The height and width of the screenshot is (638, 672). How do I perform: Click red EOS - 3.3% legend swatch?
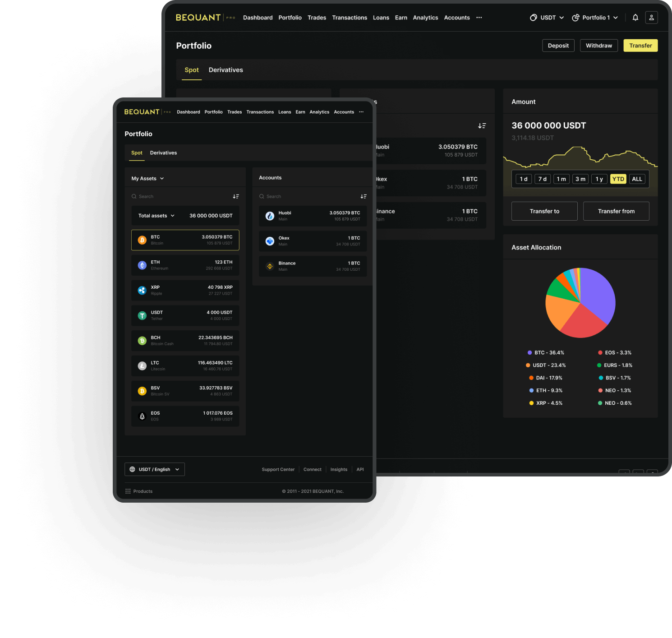pos(600,353)
